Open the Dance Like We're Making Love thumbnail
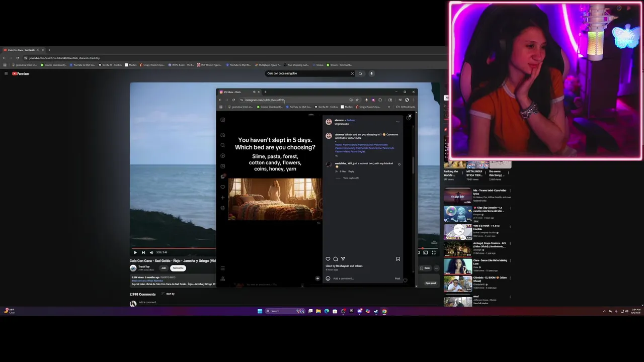The image size is (644, 362). 458,266
